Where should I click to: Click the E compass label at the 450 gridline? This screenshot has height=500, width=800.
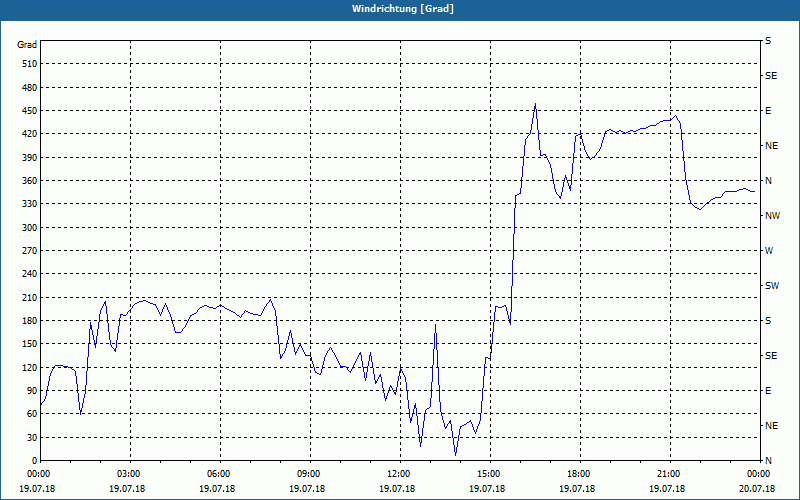(x=768, y=111)
